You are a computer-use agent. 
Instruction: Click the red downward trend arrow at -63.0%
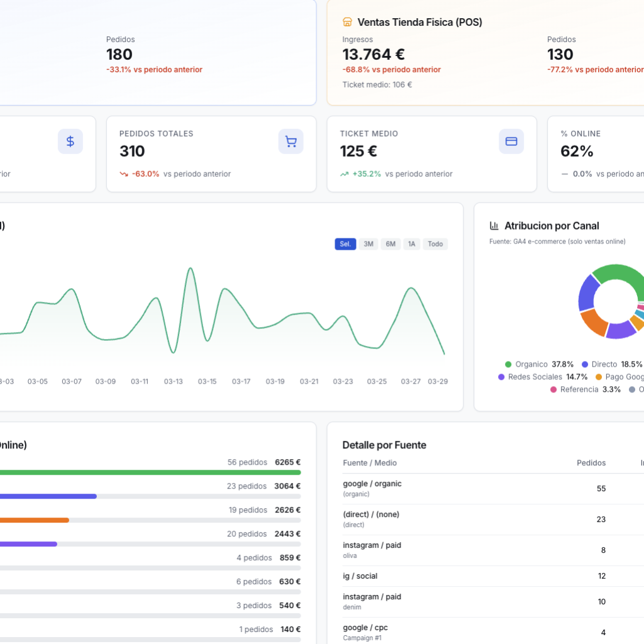click(124, 174)
